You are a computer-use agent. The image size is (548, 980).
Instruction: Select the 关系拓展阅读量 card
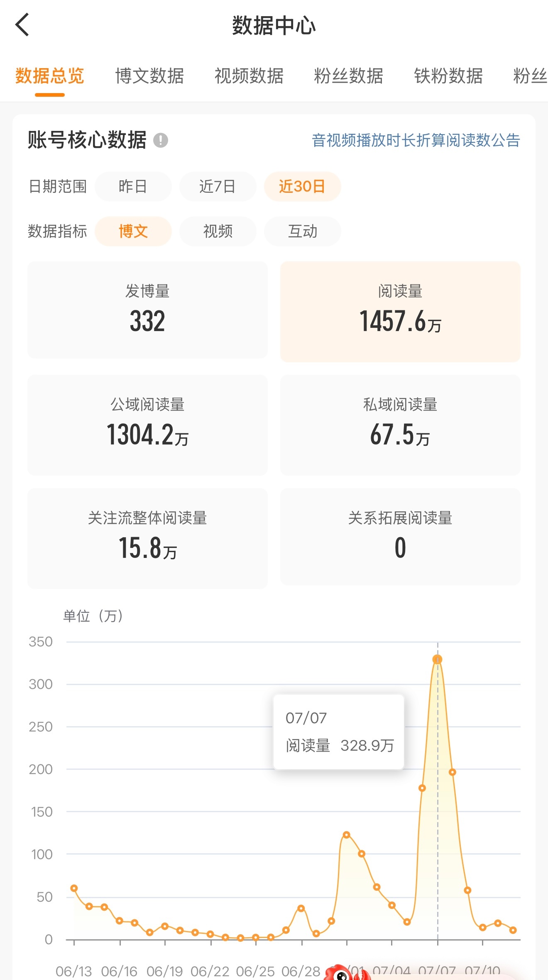tap(400, 537)
